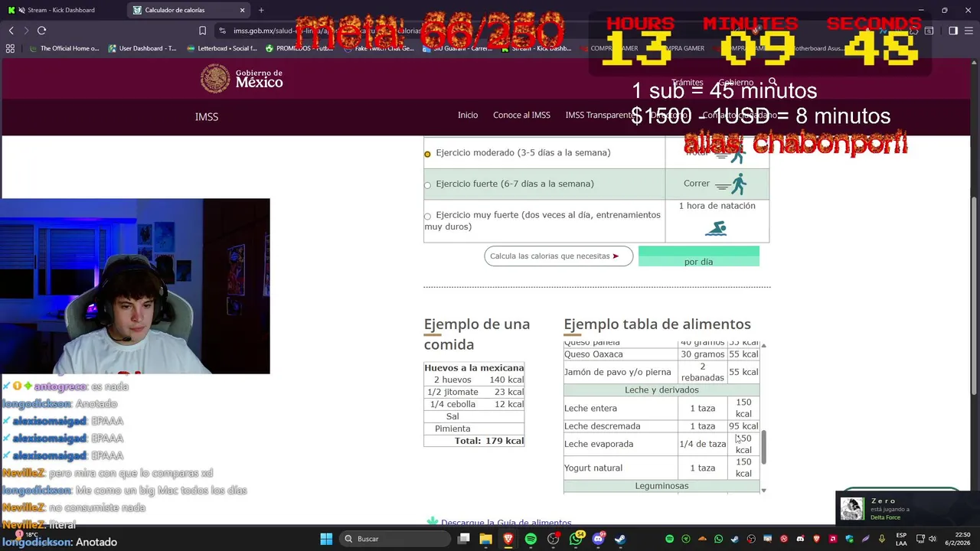This screenshot has height=551, width=980.
Task: Open Inicio in IMSS navigation
Action: pyautogui.click(x=468, y=115)
